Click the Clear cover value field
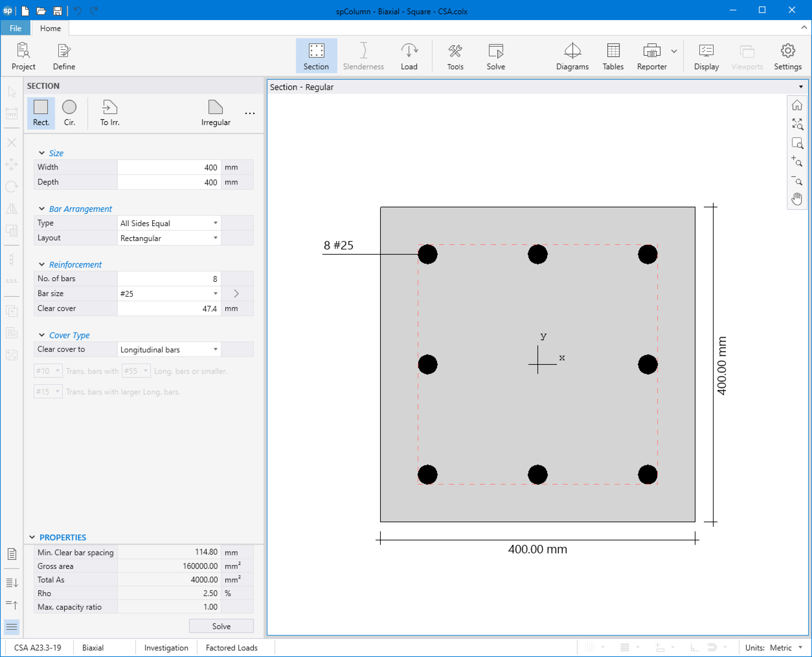 (x=169, y=309)
